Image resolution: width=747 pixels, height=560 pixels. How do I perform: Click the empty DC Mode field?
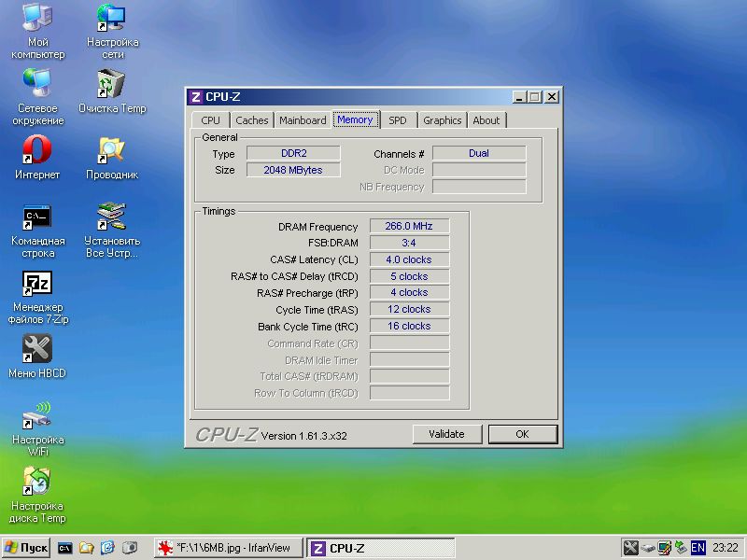click(479, 170)
